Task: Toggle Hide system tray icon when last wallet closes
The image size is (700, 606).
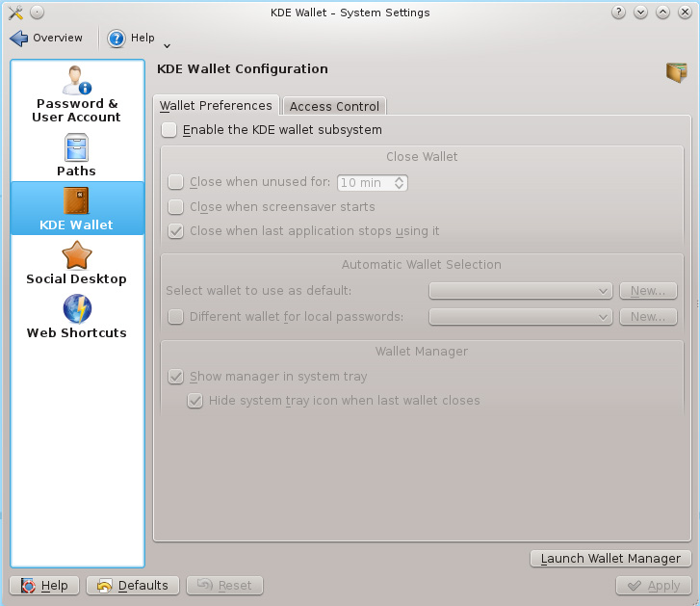Action: [x=194, y=401]
